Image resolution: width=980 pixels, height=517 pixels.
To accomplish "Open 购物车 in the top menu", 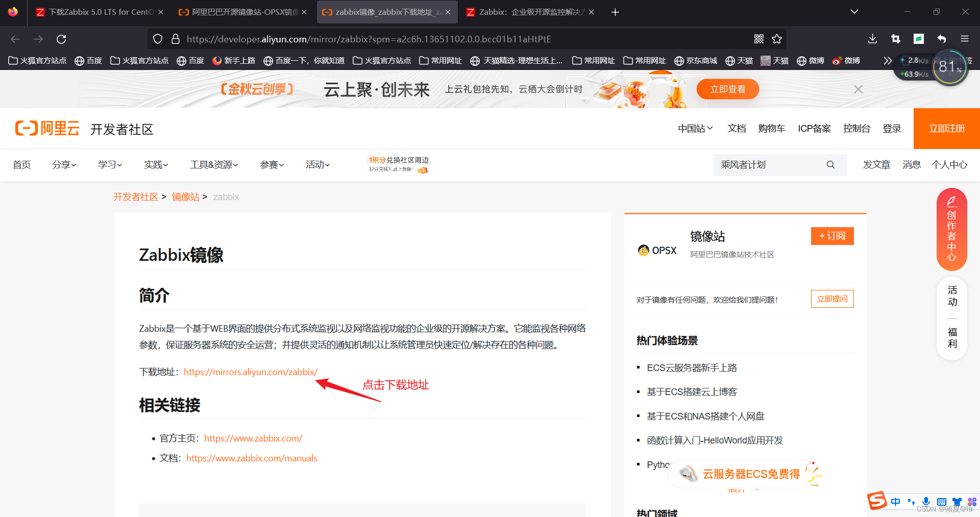I will [x=772, y=129].
